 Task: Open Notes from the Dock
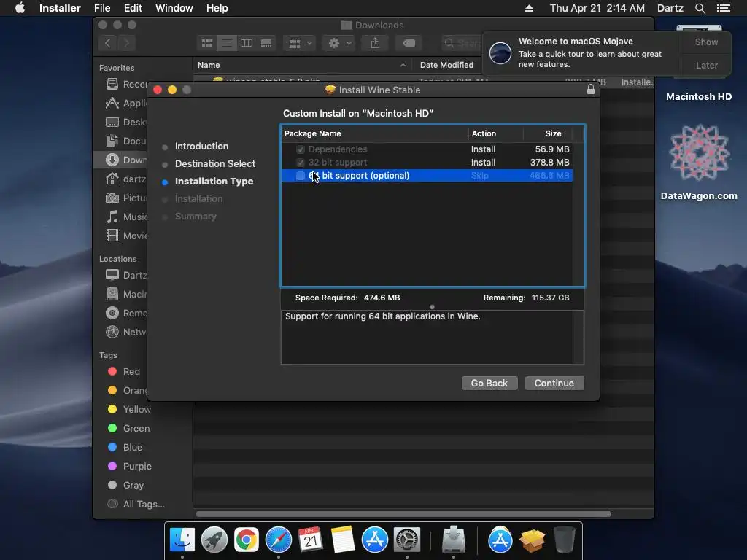click(x=343, y=540)
